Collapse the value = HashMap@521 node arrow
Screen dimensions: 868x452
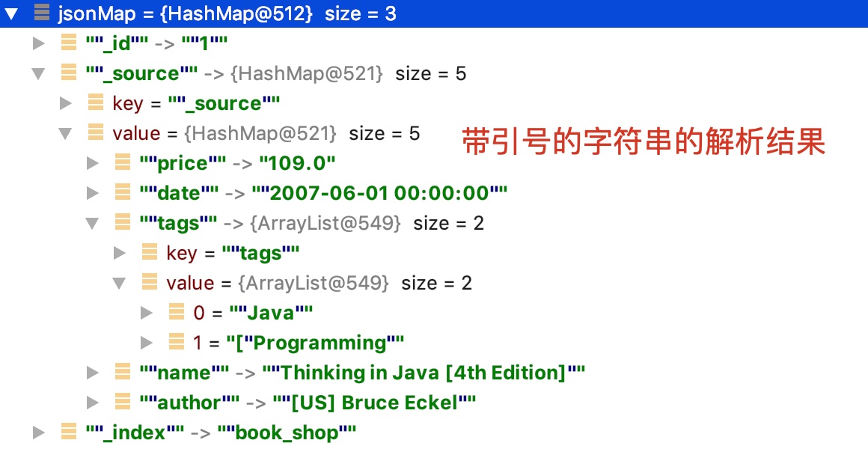65,133
